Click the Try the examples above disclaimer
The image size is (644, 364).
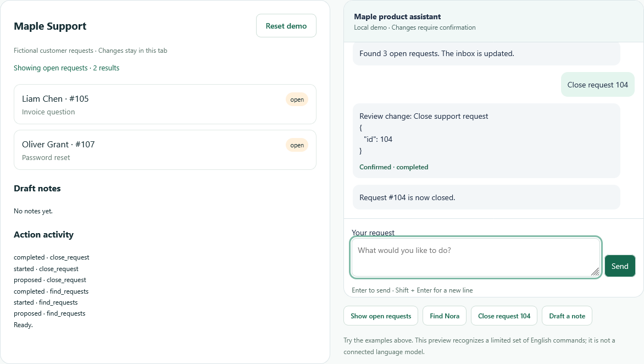coord(479,346)
